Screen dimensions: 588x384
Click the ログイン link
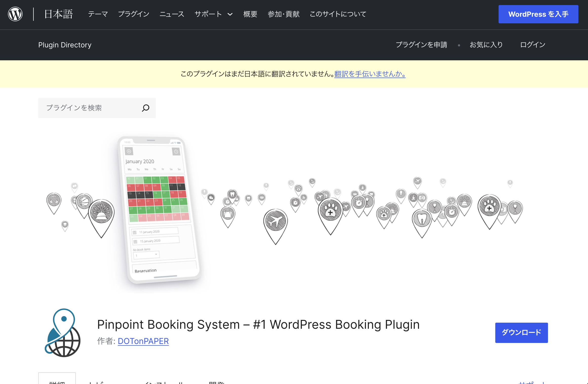coord(533,45)
